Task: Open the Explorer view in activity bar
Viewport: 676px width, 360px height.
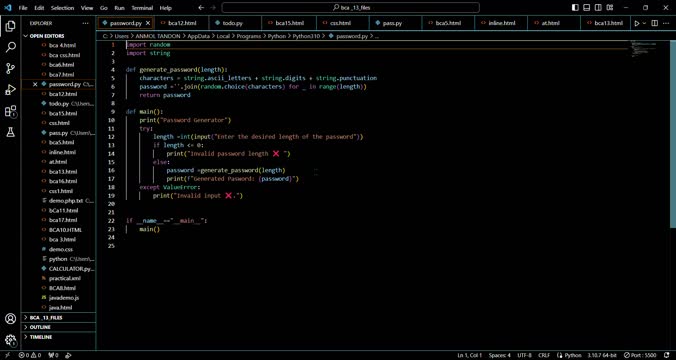Action: (10, 26)
